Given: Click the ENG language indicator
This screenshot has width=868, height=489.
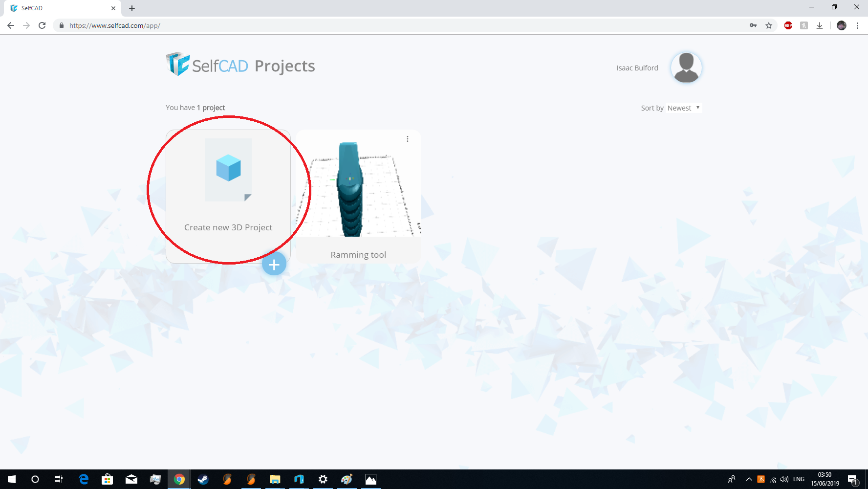Looking at the screenshot, I should (x=799, y=479).
